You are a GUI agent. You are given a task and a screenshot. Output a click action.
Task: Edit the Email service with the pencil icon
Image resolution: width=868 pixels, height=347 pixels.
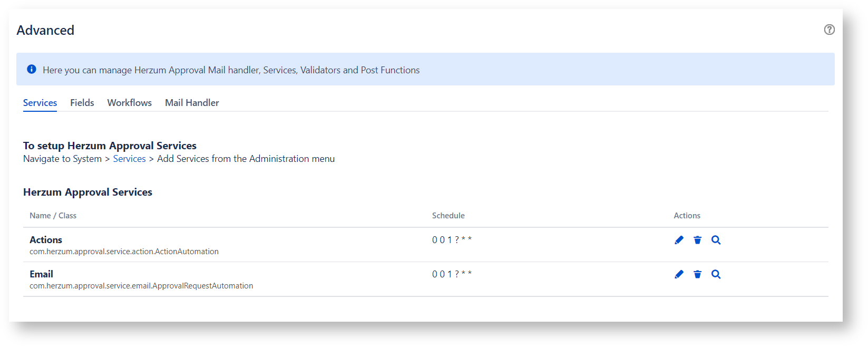tap(679, 274)
